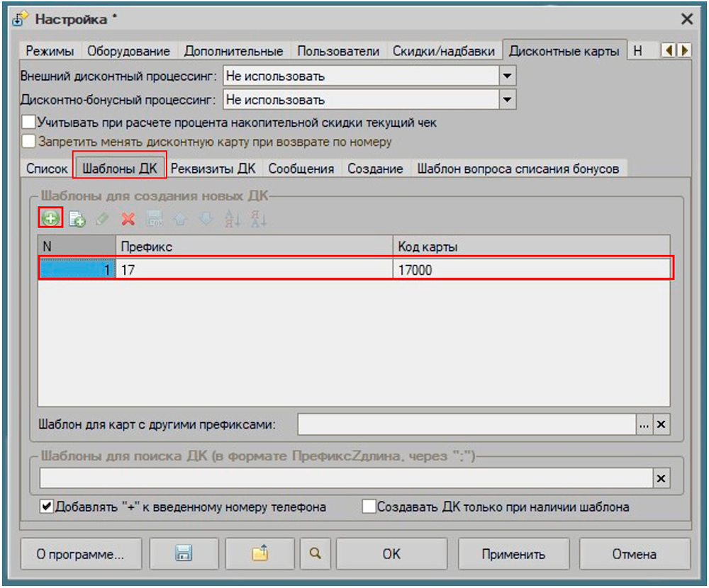Click the floppy disk save settings button

pos(184,554)
